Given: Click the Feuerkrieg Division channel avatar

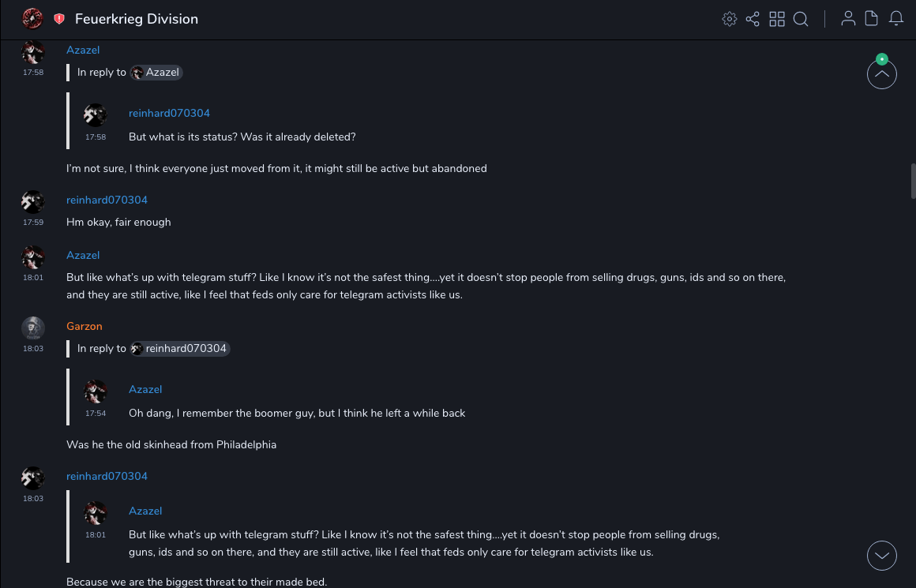Looking at the screenshot, I should [32, 19].
